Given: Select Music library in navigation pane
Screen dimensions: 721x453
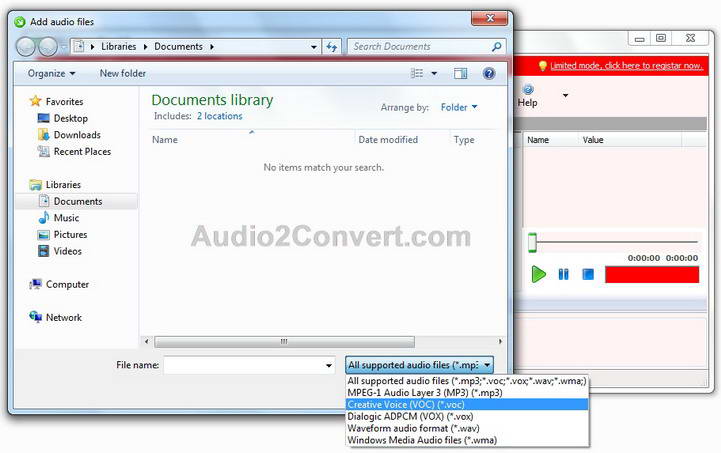Looking at the screenshot, I should tap(66, 218).
